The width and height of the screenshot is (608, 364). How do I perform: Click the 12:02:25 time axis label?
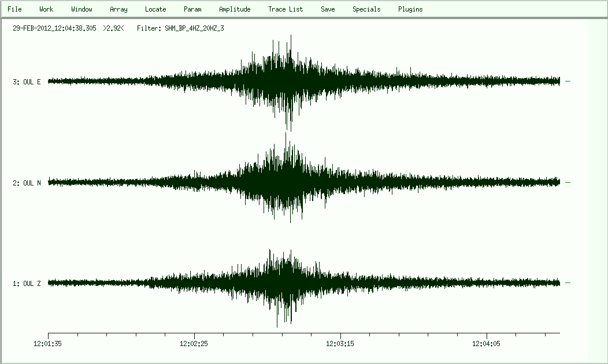coord(195,343)
